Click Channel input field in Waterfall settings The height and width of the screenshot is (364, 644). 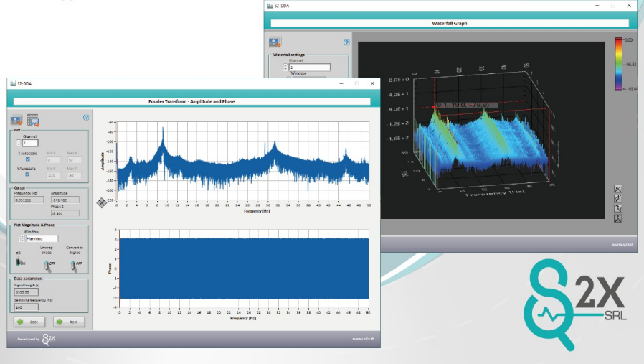(309, 67)
